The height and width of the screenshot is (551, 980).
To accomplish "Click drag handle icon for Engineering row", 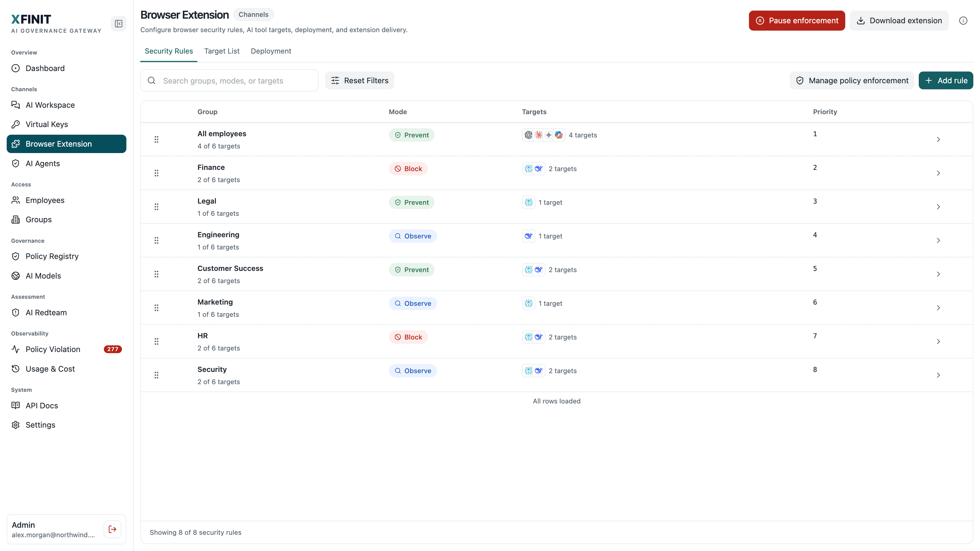I will (x=156, y=240).
